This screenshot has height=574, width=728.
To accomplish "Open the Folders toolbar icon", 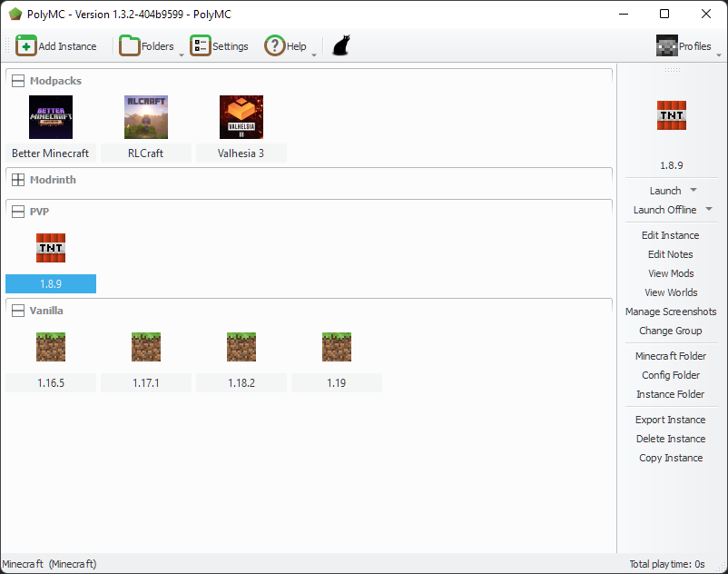I will pyautogui.click(x=130, y=45).
